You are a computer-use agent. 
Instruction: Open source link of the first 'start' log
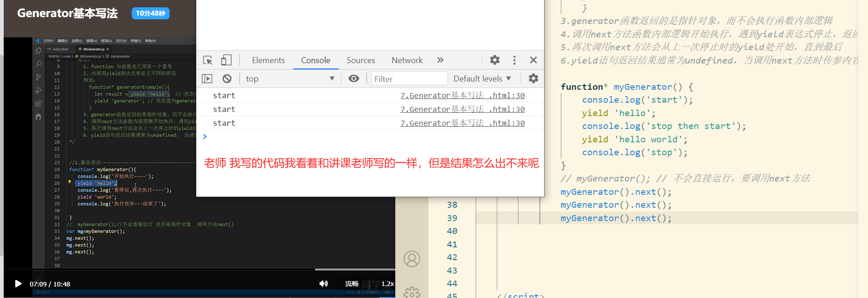point(462,95)
